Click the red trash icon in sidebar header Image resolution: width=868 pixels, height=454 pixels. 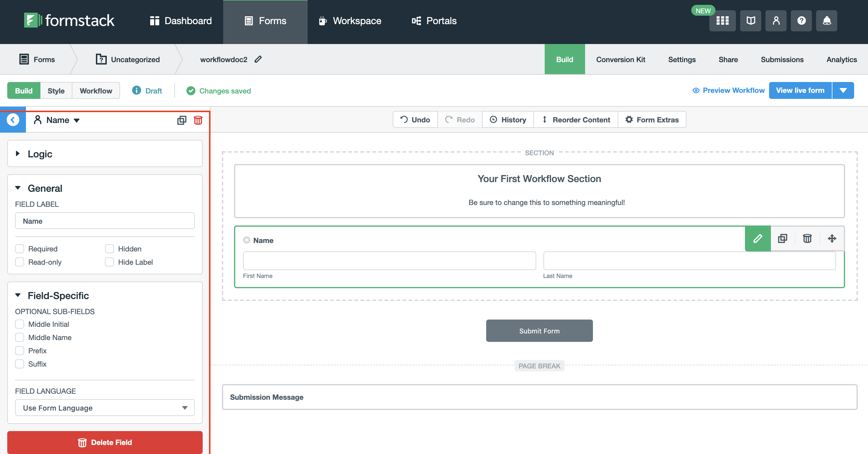click(x=198, y=120)
